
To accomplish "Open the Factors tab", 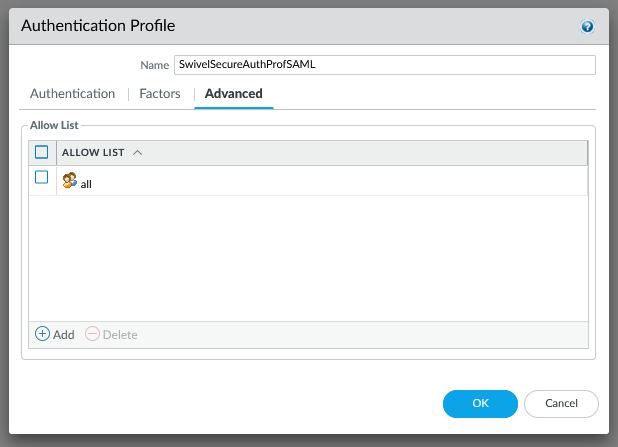I will click(x=160, y=94).
